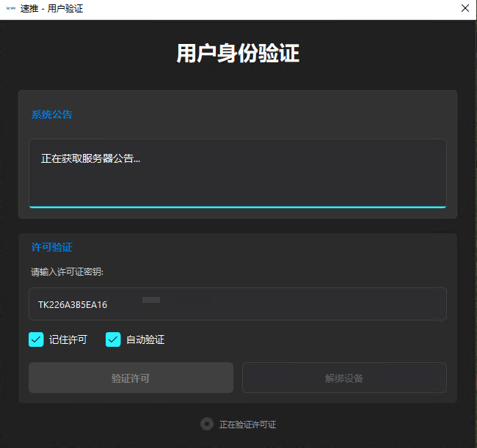
Task: Click inside the system announcement box
Action: pyautogui.click(x=238, y=180)
